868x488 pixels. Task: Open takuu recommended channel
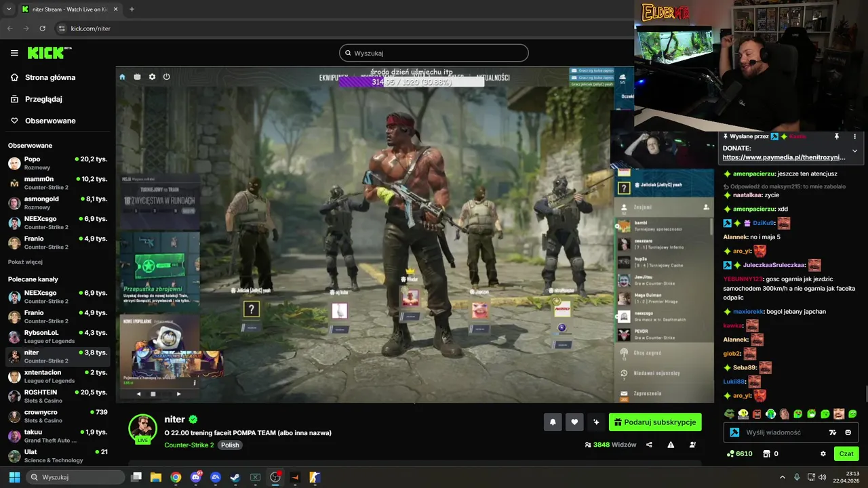[x=58, y=436]
